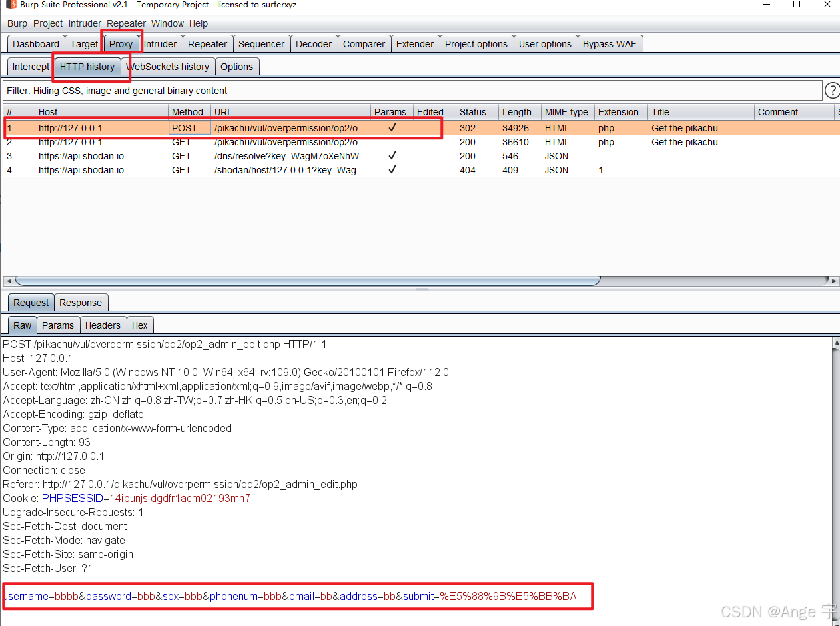Open the User options tab

545,44
